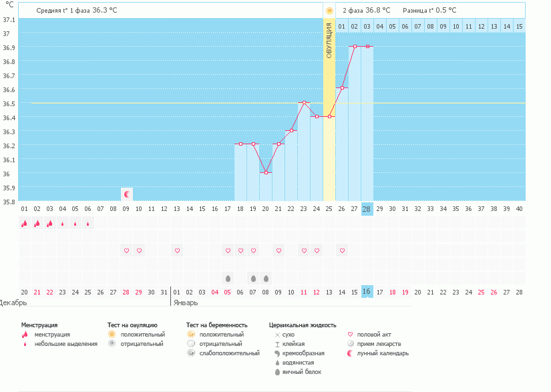
Task: Click the lowest temperature point on day 20
Action: point(266,172)
